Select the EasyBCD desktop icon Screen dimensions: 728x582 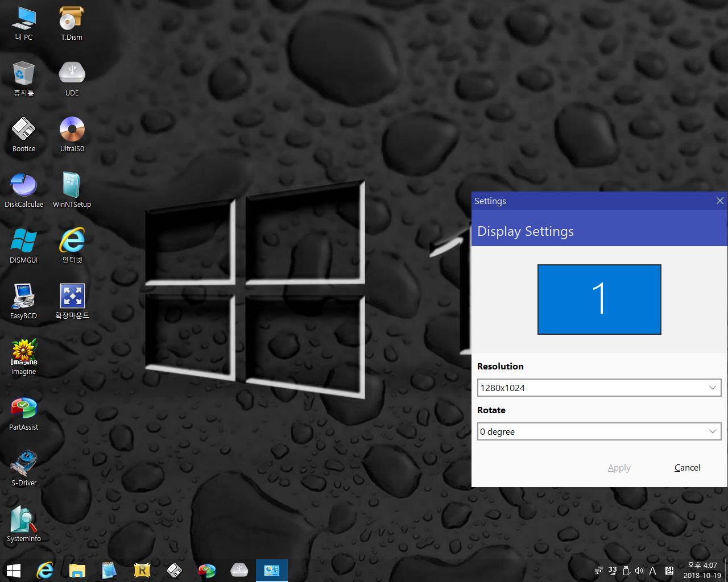tap(24, 302)
